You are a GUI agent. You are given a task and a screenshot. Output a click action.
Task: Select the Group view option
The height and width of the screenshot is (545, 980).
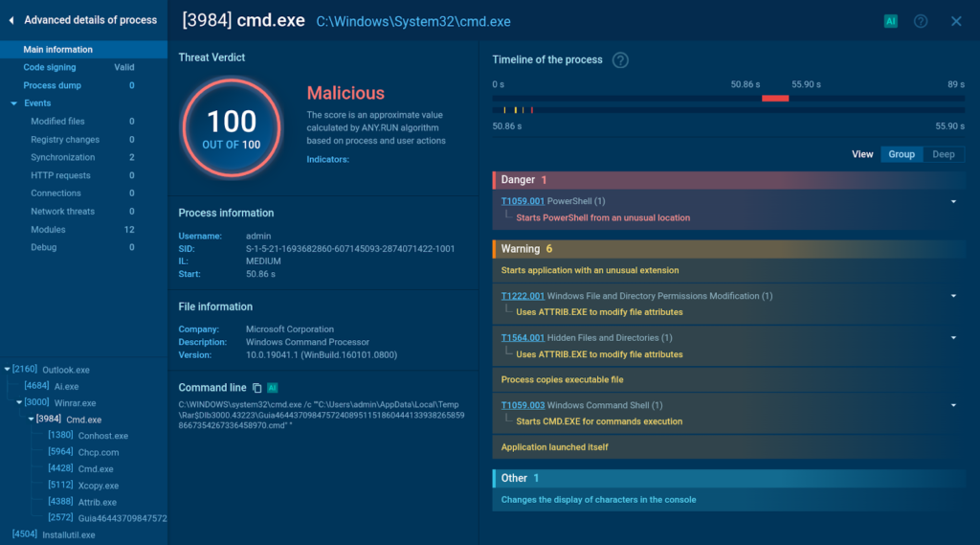click(x=901, y=154)
